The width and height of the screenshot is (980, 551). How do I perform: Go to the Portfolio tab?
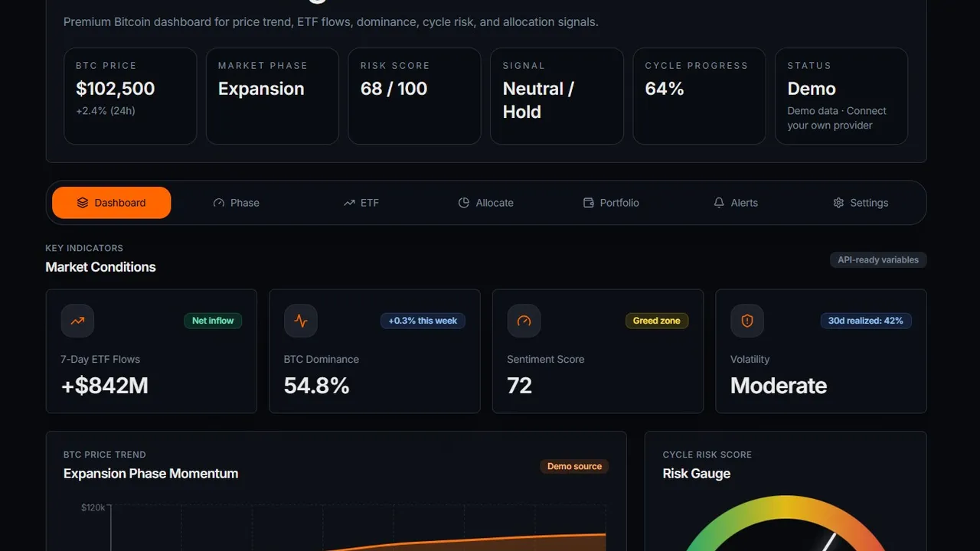click(x=610, y=203)
